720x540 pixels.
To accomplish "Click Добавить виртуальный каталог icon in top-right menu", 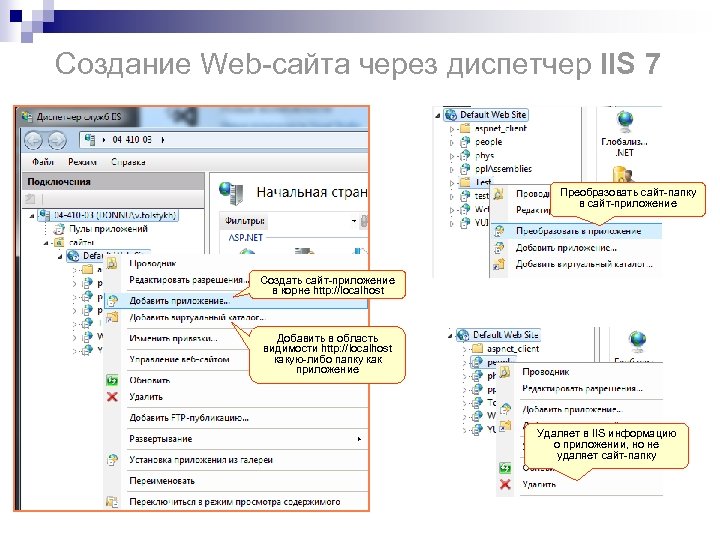I will [499, 264].
